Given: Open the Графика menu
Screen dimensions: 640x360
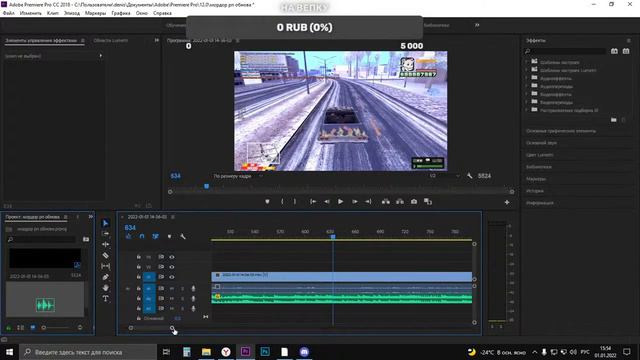Looking at the screenshot, I should (x=121, y=13).
